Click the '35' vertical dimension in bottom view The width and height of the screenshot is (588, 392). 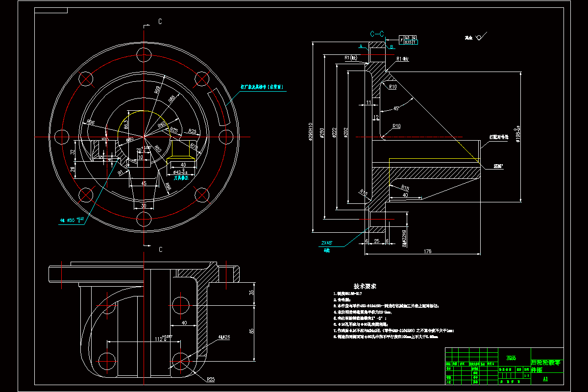tap(252, 292)
